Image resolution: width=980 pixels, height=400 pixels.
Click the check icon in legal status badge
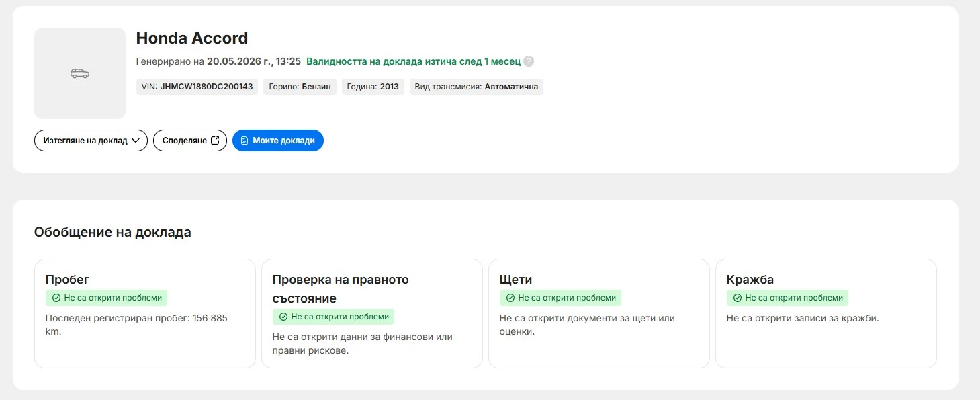coord(283,317)
